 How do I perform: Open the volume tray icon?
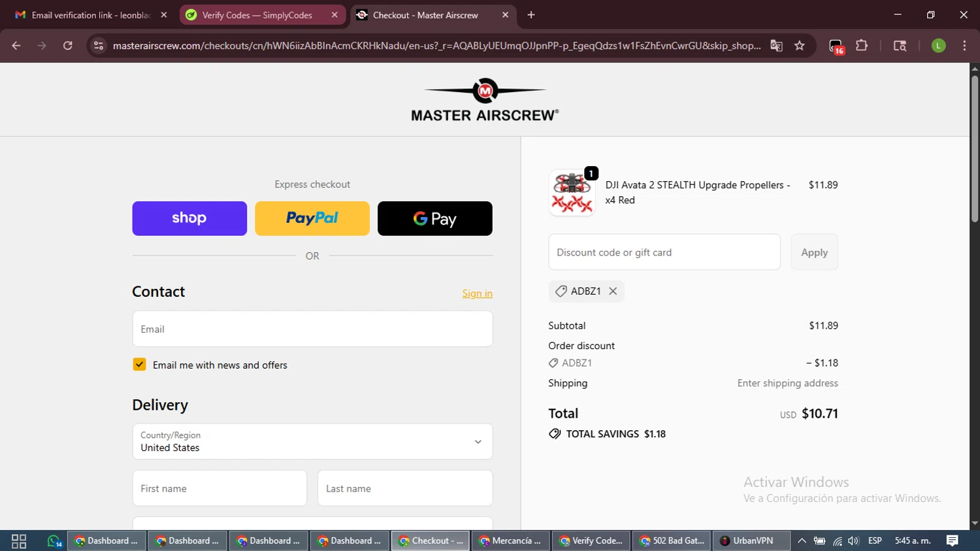coord(853,541)
